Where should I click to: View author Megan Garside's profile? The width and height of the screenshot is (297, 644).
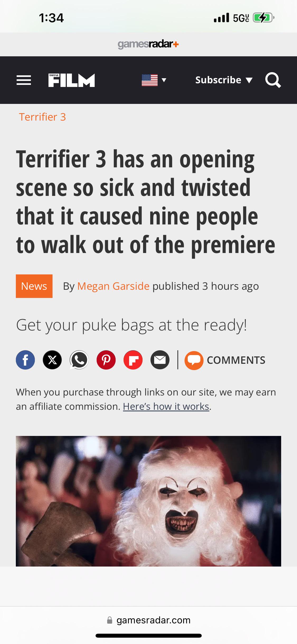coord(113,286)
